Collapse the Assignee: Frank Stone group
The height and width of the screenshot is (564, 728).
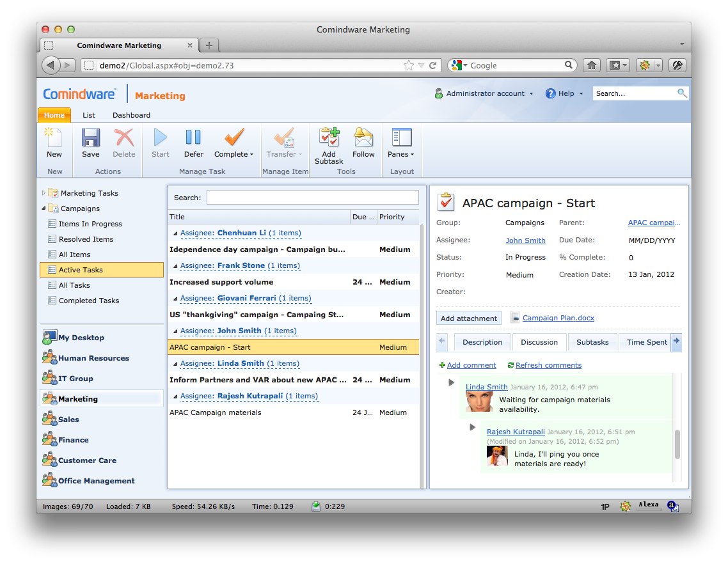pos(175,266)
